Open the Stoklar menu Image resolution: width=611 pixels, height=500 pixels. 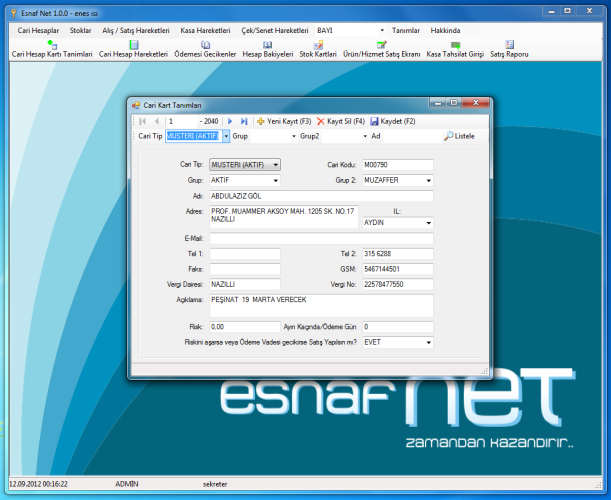point(80,30)
